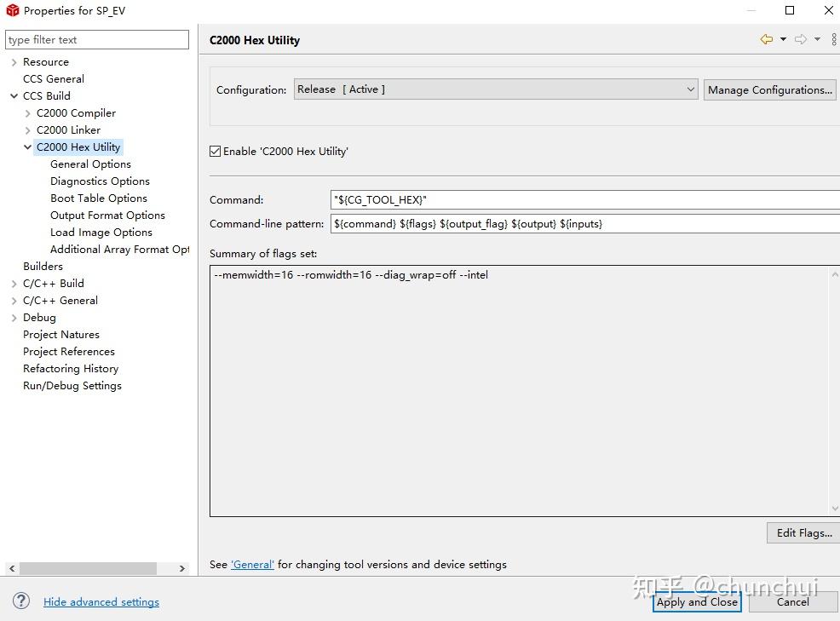Click the tree scrollbar left arrow

pyautogui.click(x=12, y=568)
